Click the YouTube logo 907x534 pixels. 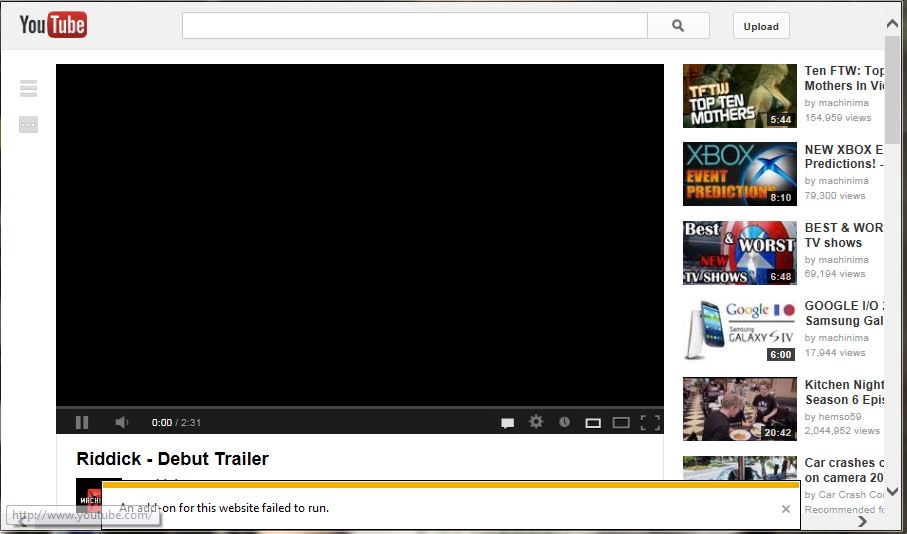pyautogui.click(x=53, y=25)
